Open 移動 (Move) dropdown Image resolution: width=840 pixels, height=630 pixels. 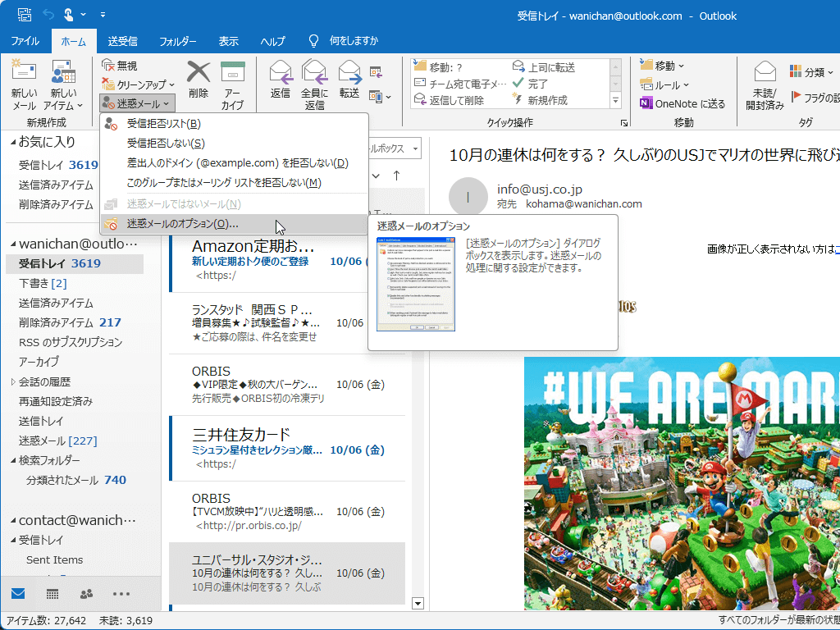coord(662,66)
